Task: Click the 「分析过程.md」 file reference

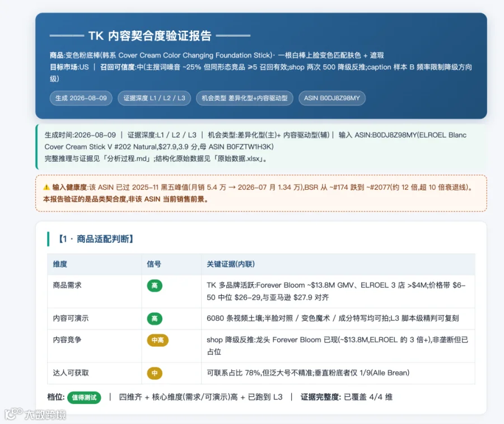Action: click(127, 158)
